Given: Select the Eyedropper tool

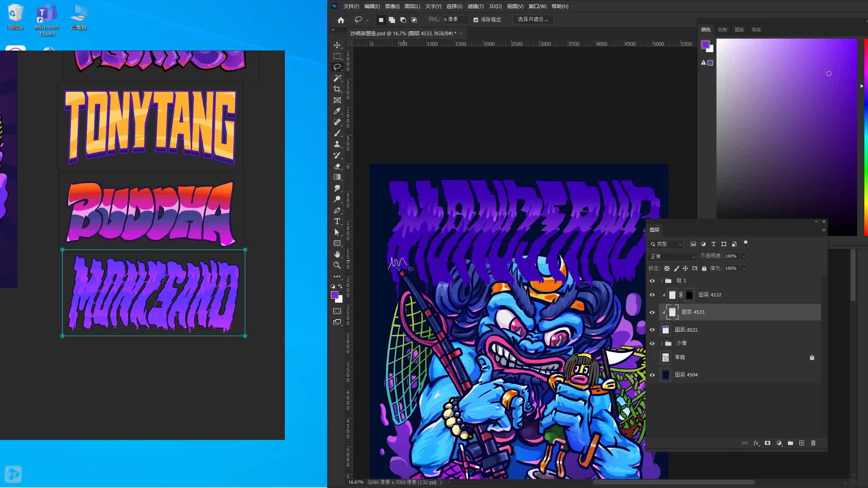Looking at the screenshot, I should click(337, 111).
